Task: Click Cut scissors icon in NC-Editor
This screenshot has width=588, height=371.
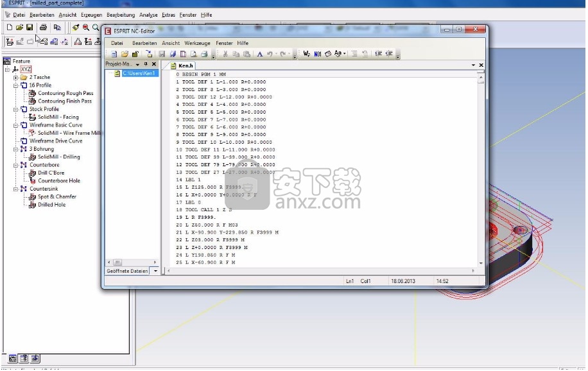Action: click(225, 54)
